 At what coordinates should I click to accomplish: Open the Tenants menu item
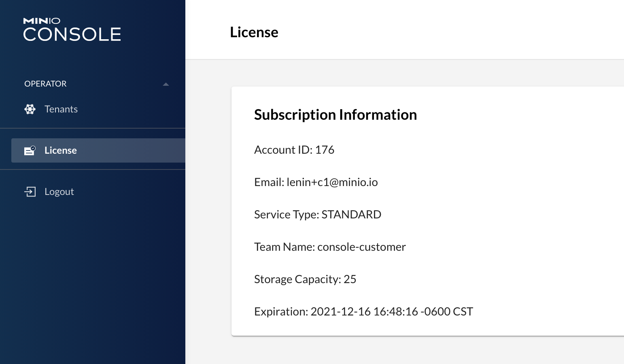(93, 109)
